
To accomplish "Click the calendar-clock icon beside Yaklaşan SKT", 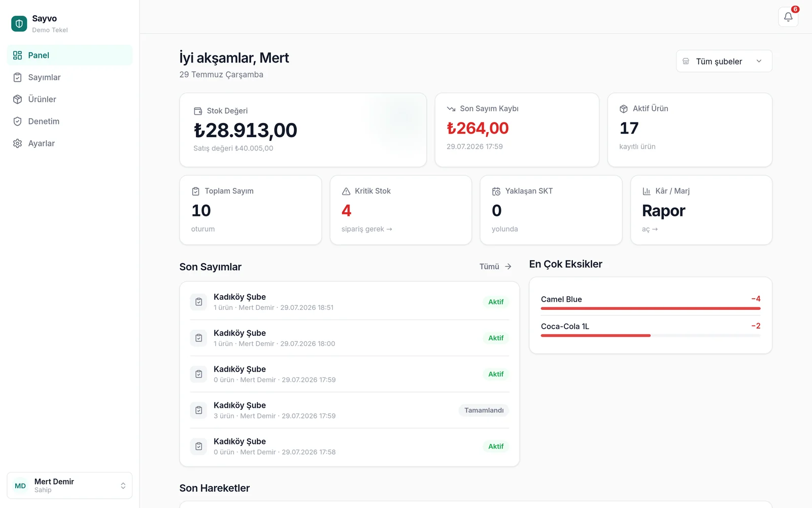I will point(496,191).
